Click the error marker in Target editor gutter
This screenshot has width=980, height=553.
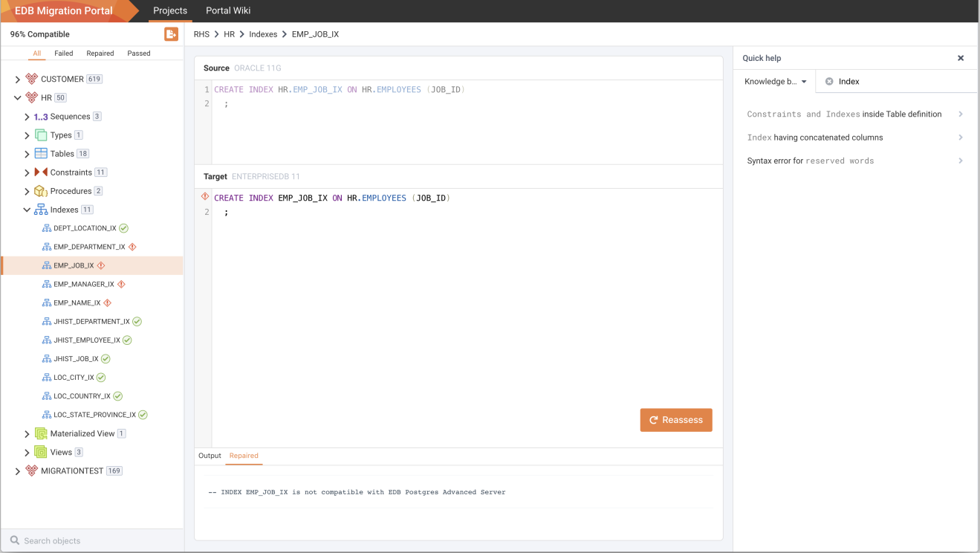[204, 197]
